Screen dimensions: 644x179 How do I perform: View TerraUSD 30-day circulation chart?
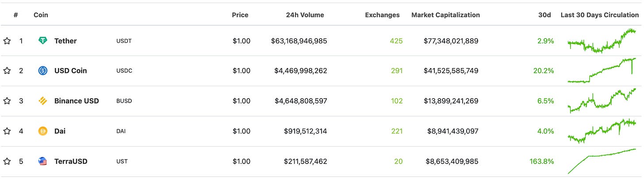pos(602,161)
